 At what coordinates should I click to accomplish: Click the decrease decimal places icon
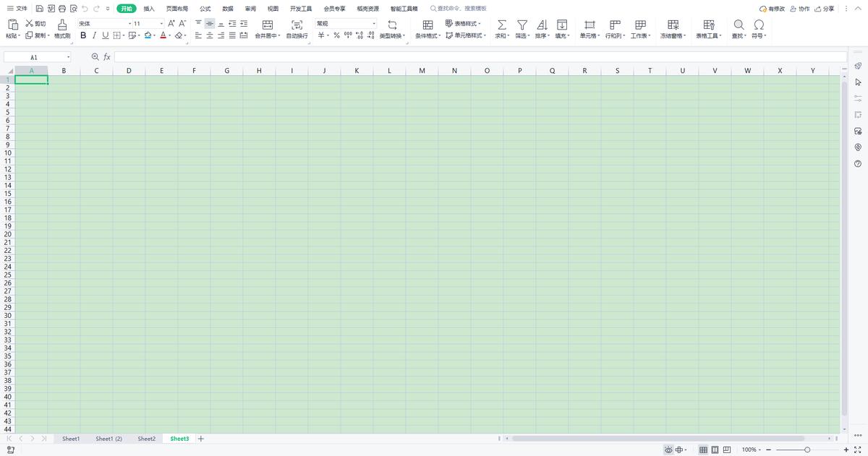pyautogui.click(x=371, y=35)
